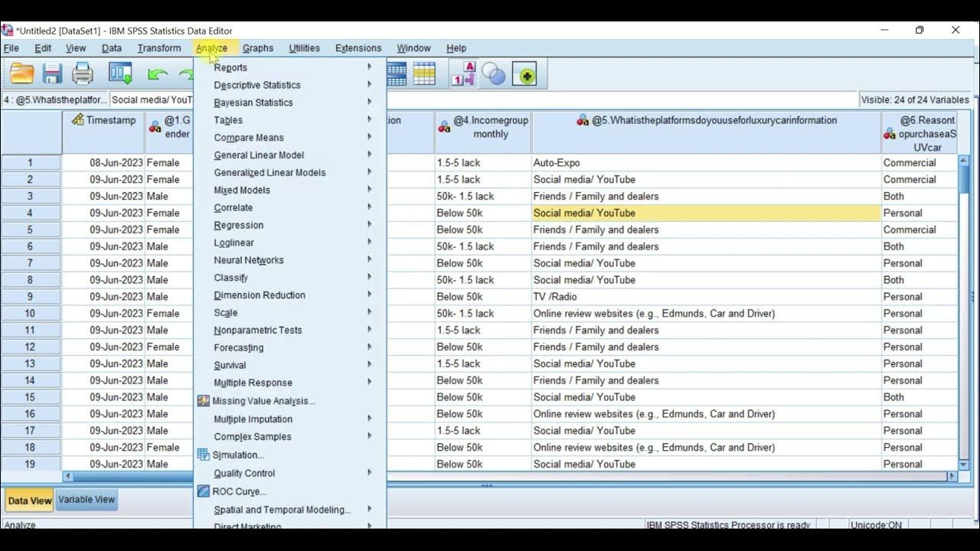Click '08-Jun-2023' timestamp cell
Image resolution: width=980 pixels, height=551 pixels.
point(103,163)
